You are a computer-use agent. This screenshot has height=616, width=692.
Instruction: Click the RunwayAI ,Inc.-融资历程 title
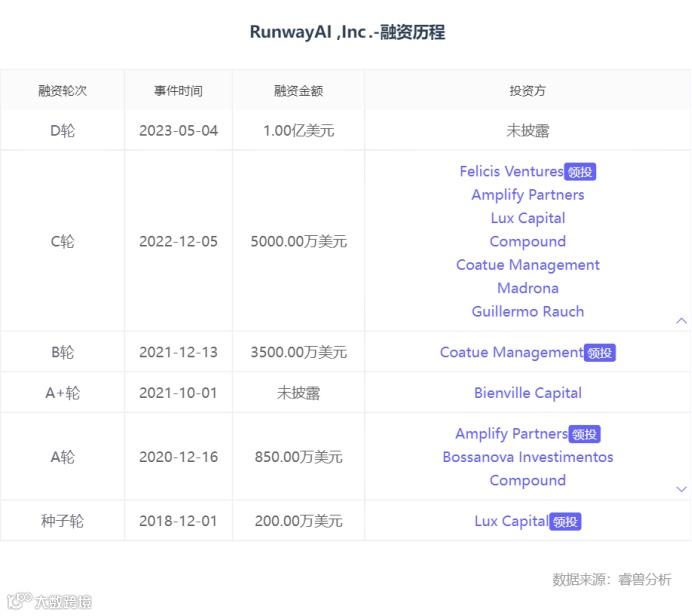click(347, 32)
